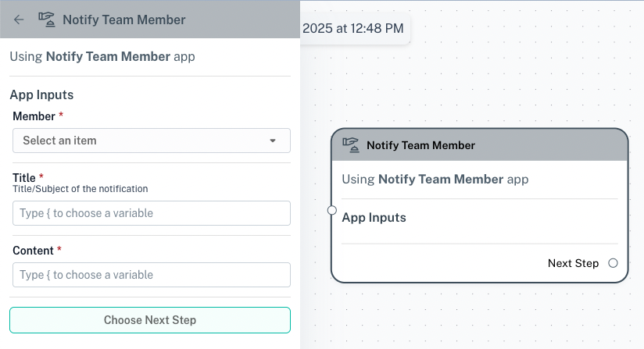Click the 'Notify Team Member' title in the panel header
644x349 pixels.
click(x=123, y=20)
